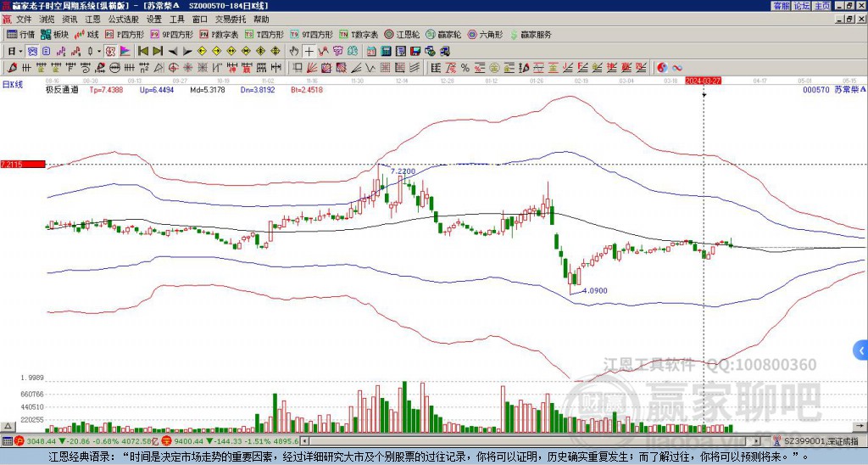This screenshot has height=465, width=868.
Task: Switch to the K线 view
Action: pyautogui.click(x=87, y=34)
